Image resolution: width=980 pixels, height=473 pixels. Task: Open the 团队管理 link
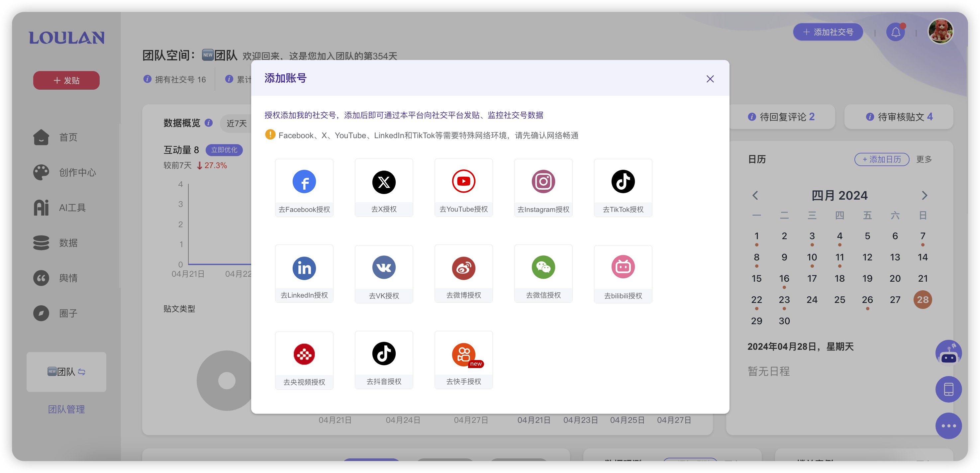(66, 409)
